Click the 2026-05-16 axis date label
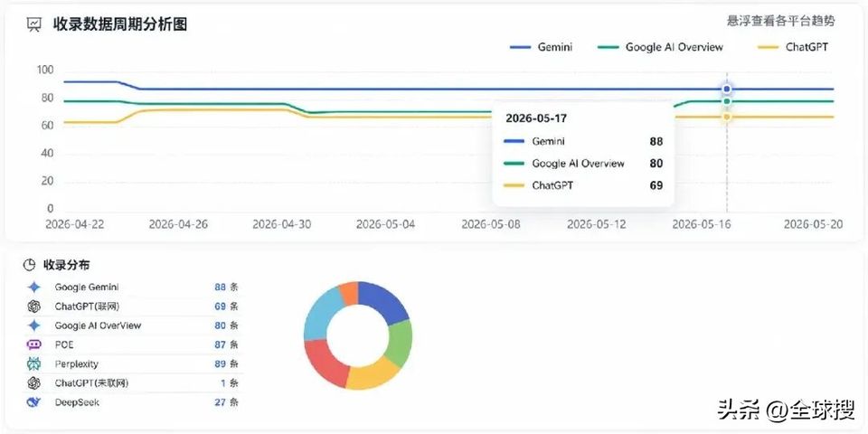 point(702,224)
